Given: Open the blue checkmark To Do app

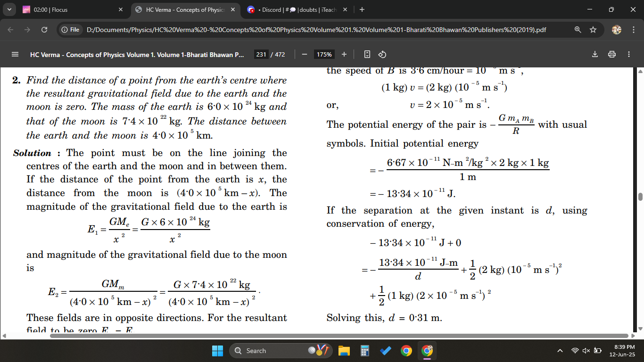Looking at the screenshot, I should point(385,351).
